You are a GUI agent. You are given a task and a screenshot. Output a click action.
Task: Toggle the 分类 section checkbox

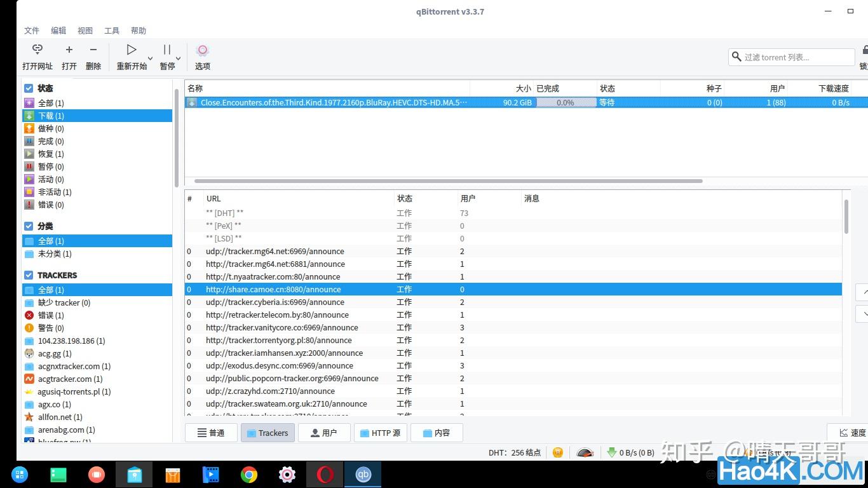click(29, 226)
